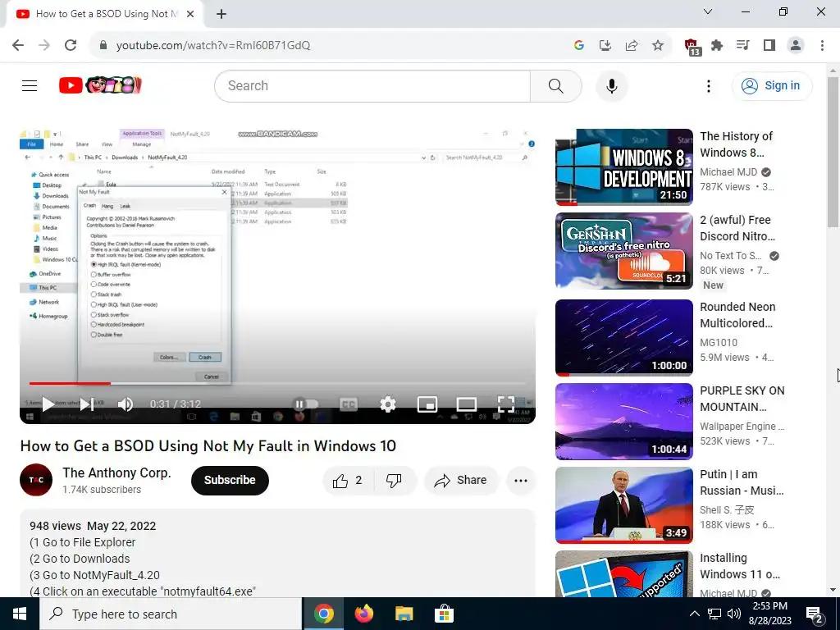Play the video

(48, 404)
